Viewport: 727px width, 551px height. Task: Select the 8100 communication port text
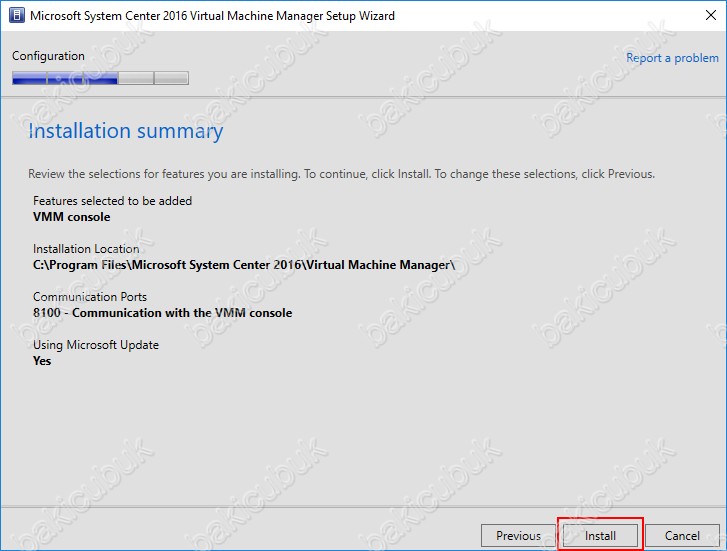tap(162, 313)
